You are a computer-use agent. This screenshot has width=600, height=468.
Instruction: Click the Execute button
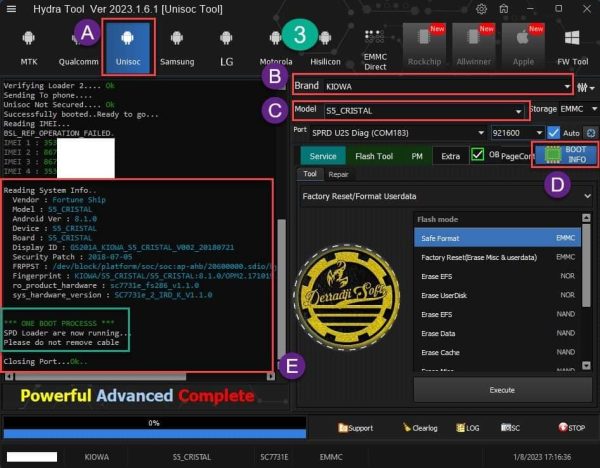[x=502, y=390]
